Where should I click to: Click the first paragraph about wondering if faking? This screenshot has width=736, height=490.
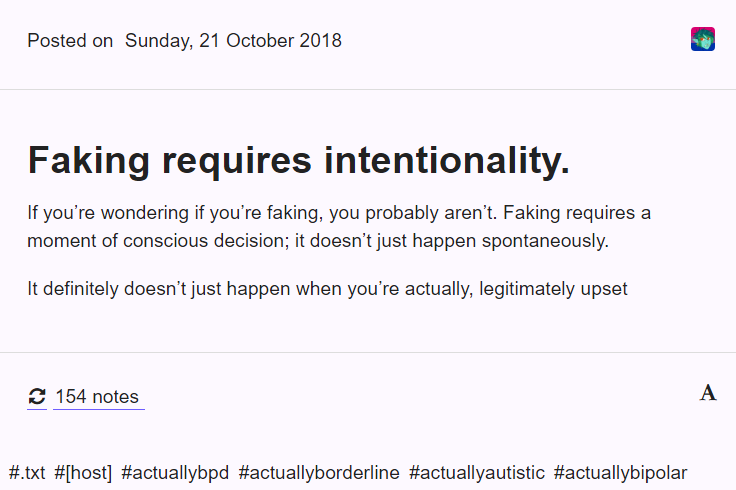click(x=339, y=227)
